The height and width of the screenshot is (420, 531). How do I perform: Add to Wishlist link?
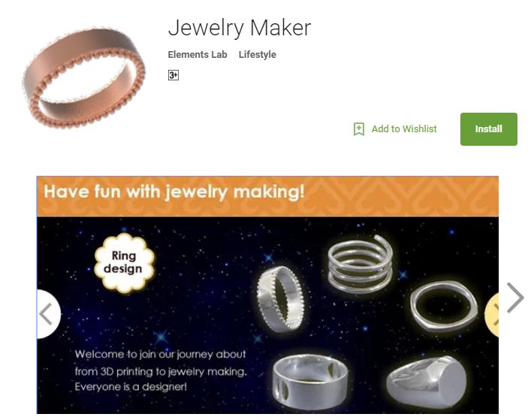(404, 129)
